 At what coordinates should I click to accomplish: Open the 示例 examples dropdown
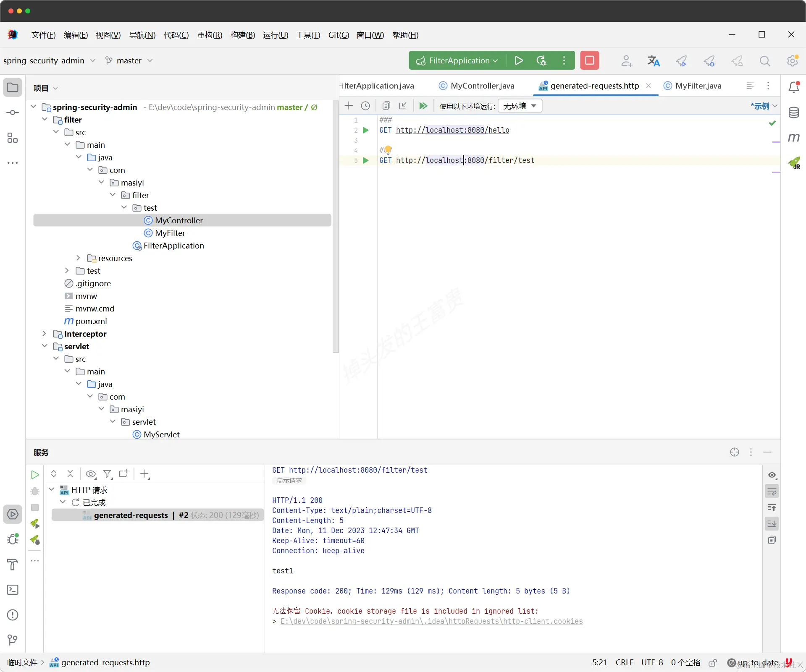click(764, 106)
